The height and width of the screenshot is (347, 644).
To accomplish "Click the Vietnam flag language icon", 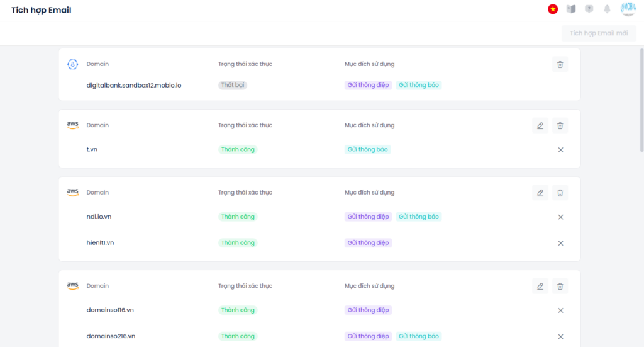I will pos(553,9).
